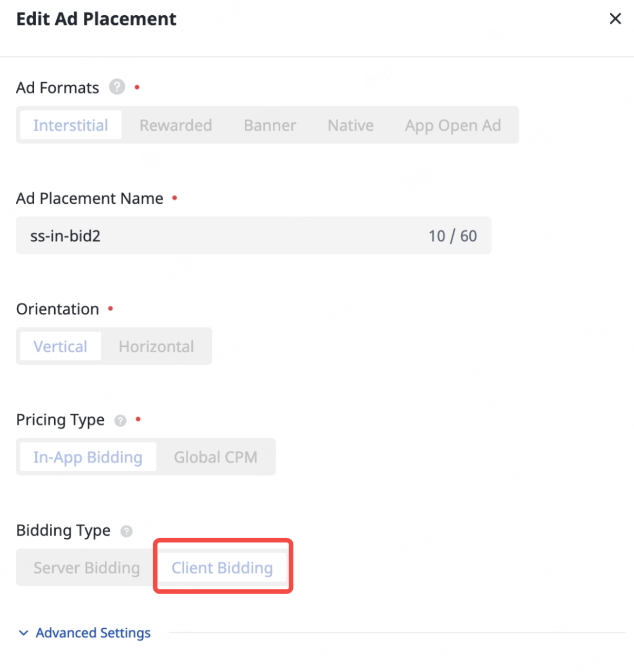Viewport: 634px width, 672px height.
Task: Select the Interstitial ad format
Action: click(x=71, y=125)
